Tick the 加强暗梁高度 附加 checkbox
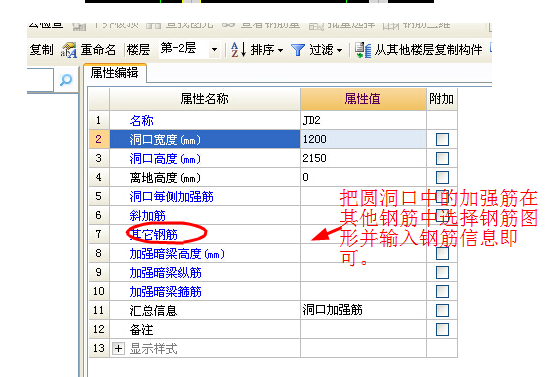 click(x=442, y=253)
